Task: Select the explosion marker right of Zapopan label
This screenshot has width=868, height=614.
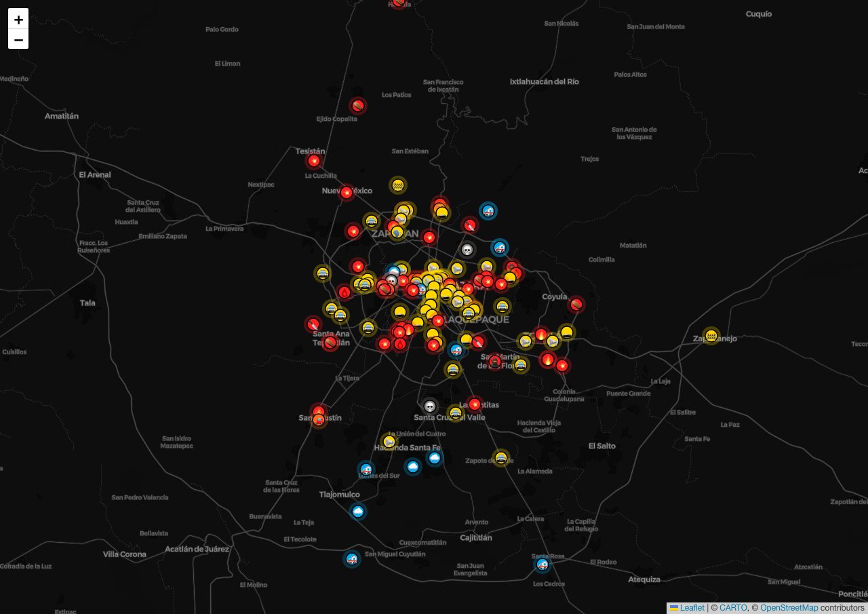Action: point(429,237)
